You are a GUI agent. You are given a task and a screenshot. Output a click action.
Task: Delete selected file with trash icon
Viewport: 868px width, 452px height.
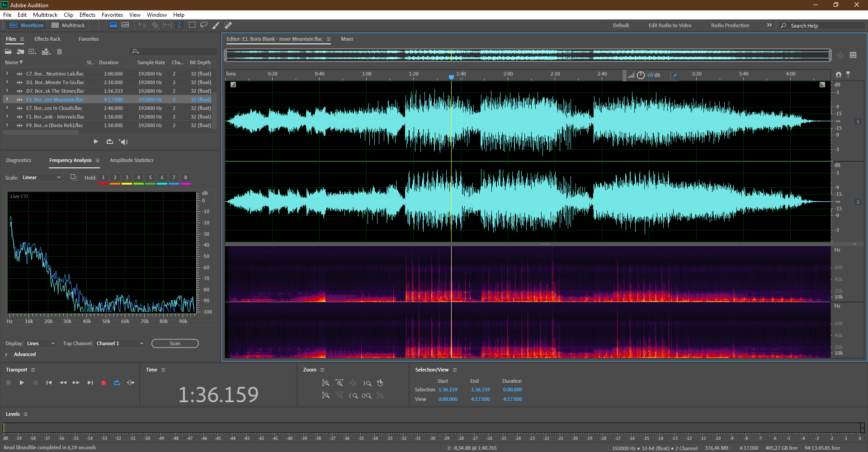pyautogui.click(x=59, y=52)
